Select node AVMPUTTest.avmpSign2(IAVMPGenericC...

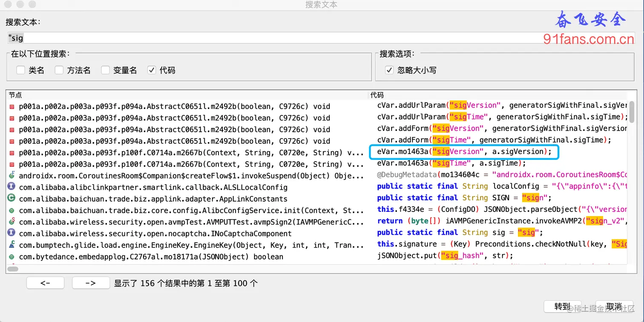click(x=191, y=222)
